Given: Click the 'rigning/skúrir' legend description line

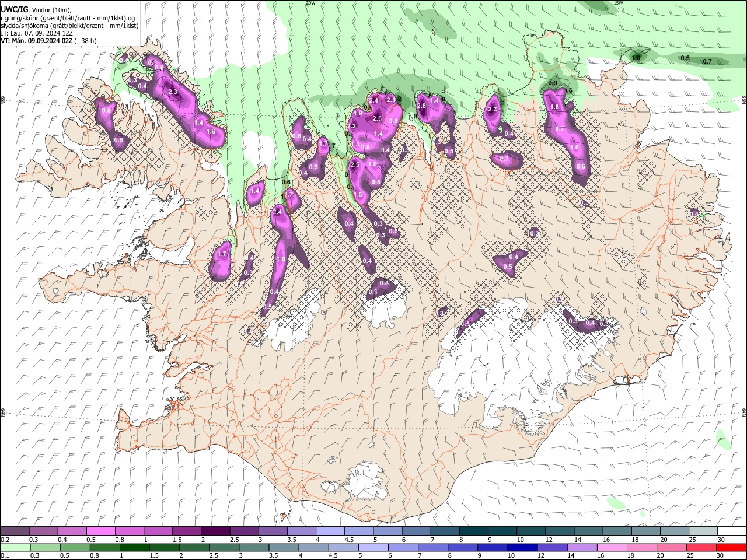Looking at the screenshot, I should coord(68,18).
